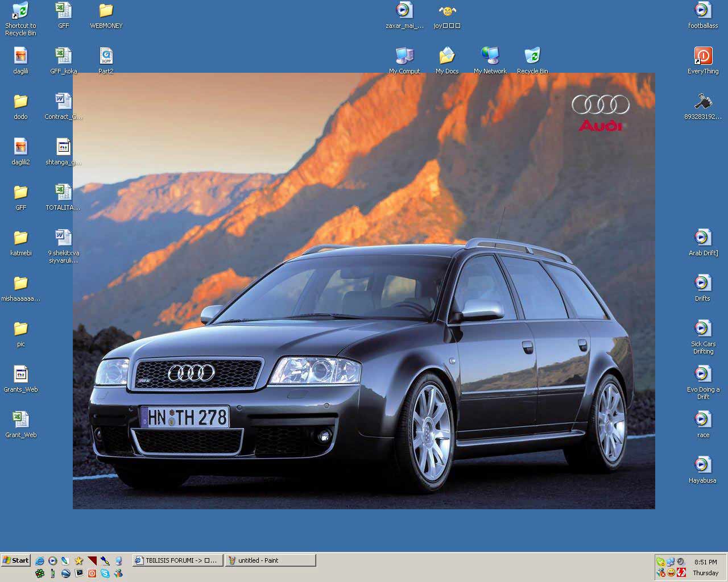This screenshot has width=728, height=582.
Task: Select the EveryThing shortcut icon
Action: [x=703, y=57]
